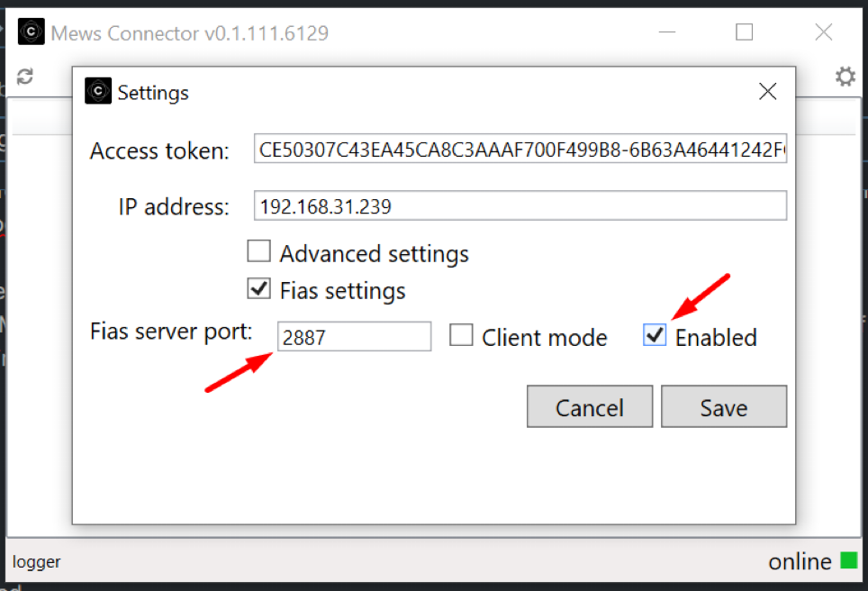This screenshot has width=868, height=591.
Task: Click the green online status indicator
Action: pyautogui.click(x=848, y=560)
